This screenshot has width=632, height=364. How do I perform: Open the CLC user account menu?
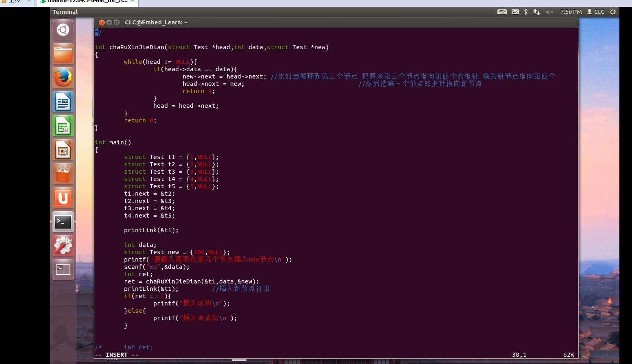point(596,12)
